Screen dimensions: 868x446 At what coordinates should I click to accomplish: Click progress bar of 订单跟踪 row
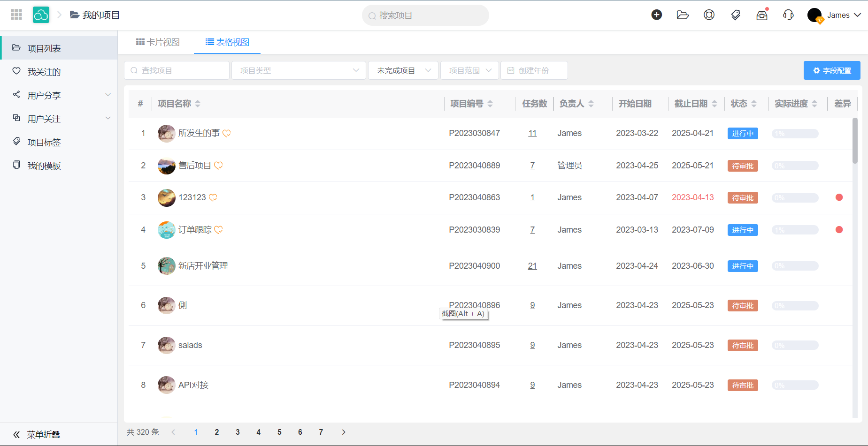click(x=795, y=230)
